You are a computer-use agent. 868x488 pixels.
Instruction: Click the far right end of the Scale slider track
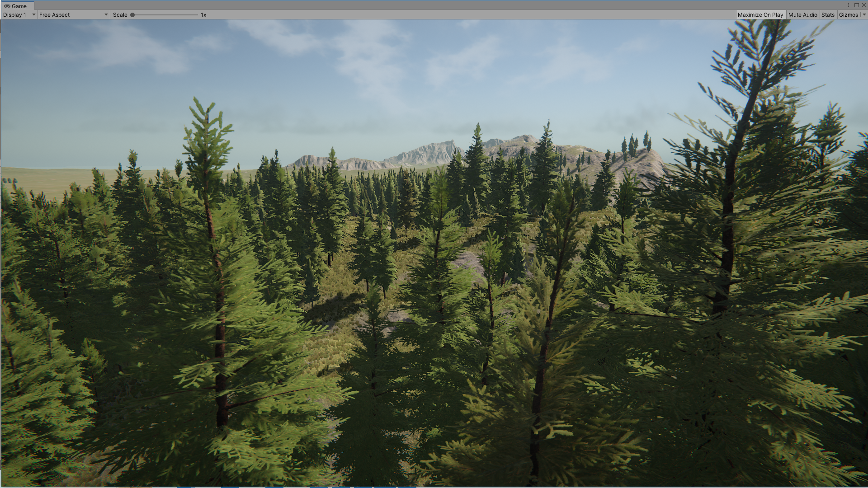(198, 15)
